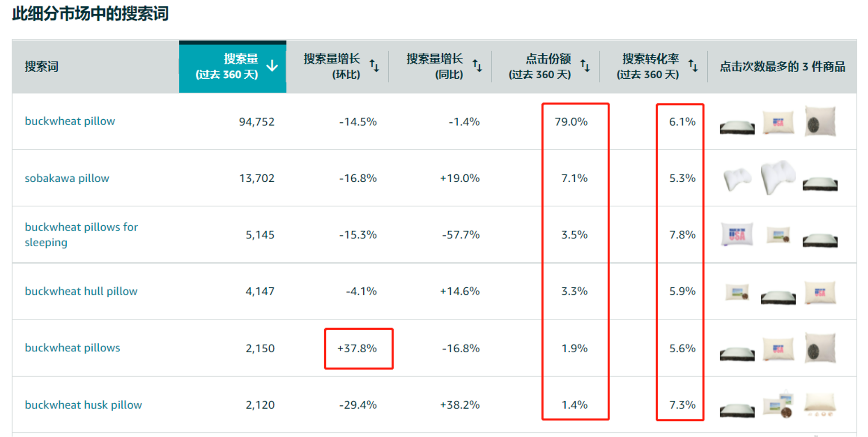Select the buckwheat pillows for sleeping keyword

click(x=81, y=234)
